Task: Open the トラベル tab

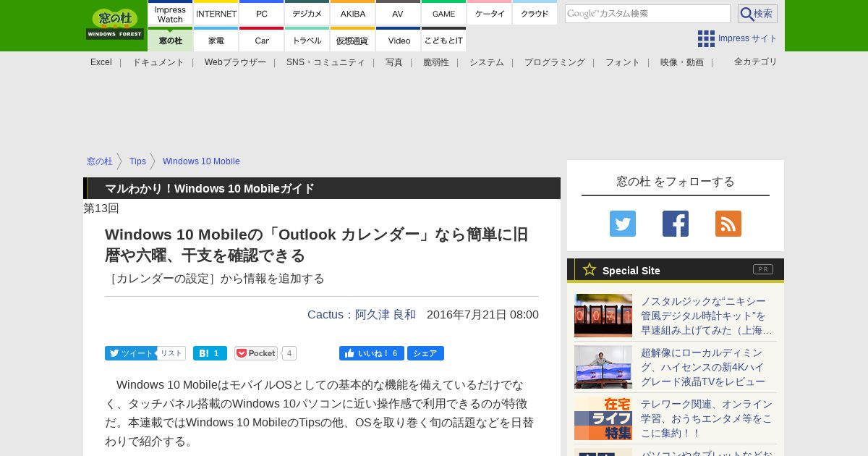Action: coord(307,40)
